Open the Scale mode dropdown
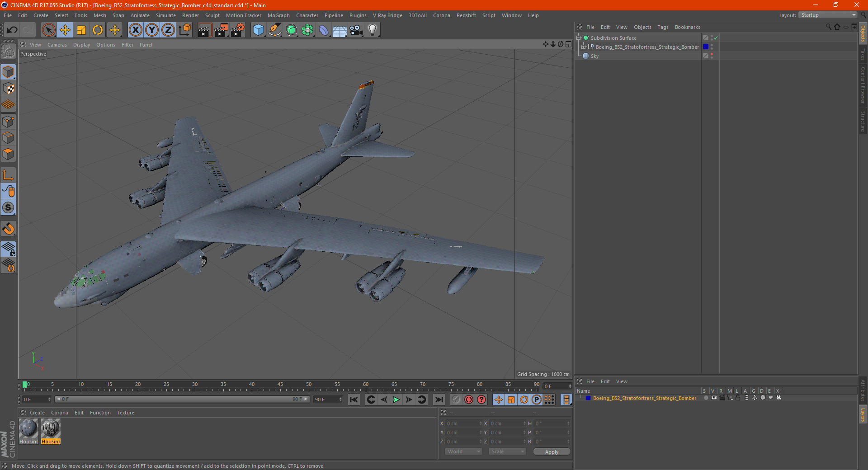Viewport: 868px width, 470px height. point(507,451)
